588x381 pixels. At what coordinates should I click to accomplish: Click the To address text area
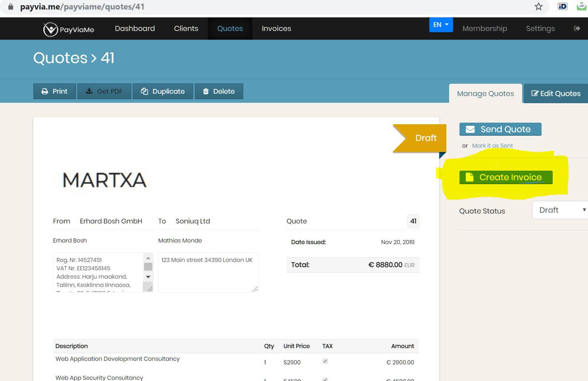[208, 272]
